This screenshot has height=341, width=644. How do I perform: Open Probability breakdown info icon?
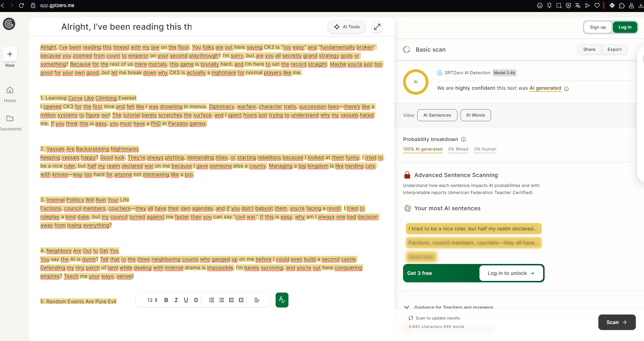click(x=463, y=140)
